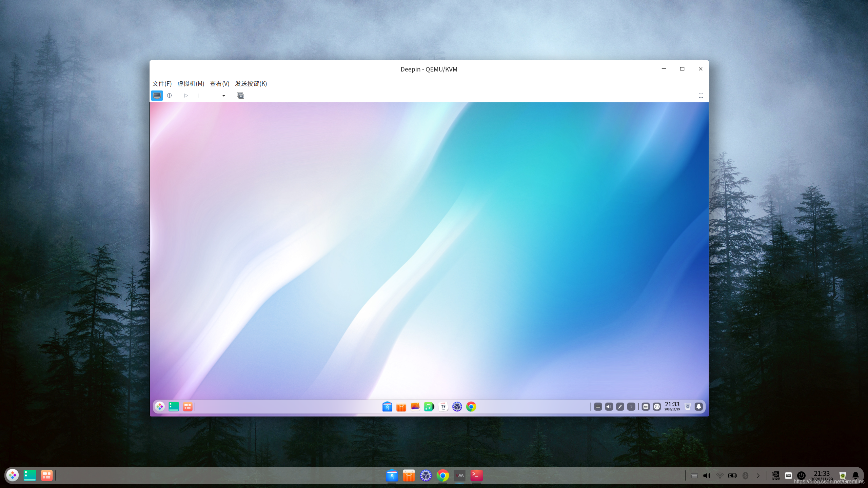This screenshot has width=868, height=488.
Task: Open the guest notification bell
Action: tap(698, 407)
